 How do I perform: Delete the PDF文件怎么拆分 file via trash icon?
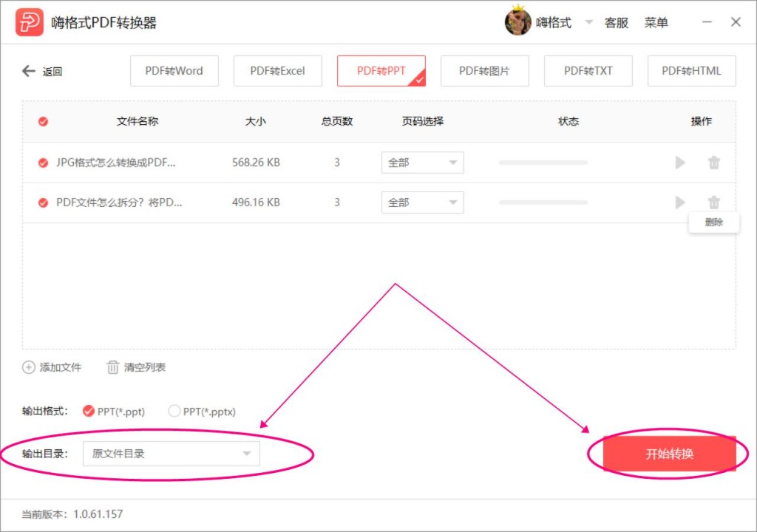coord(713,202)
